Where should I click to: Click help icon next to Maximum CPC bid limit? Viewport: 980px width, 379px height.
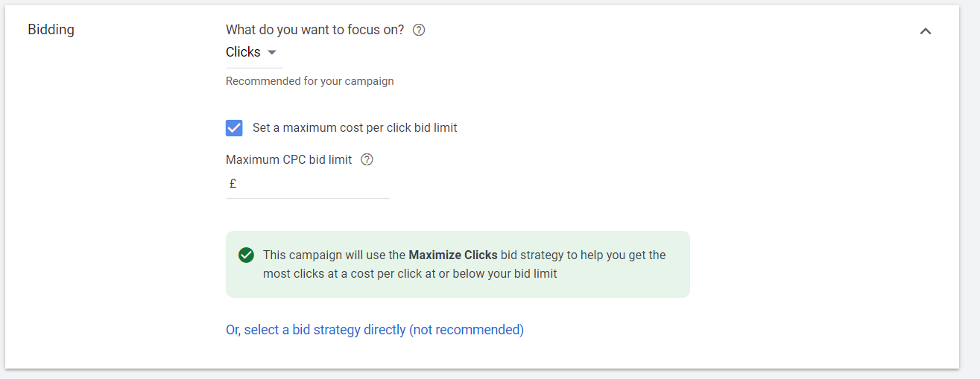pyautogui.click(x=367, y=159)
